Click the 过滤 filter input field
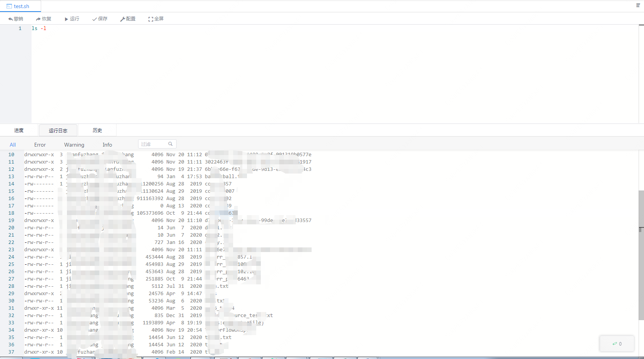The width and height of the screenshot is (644, 359). pos(153,144)
